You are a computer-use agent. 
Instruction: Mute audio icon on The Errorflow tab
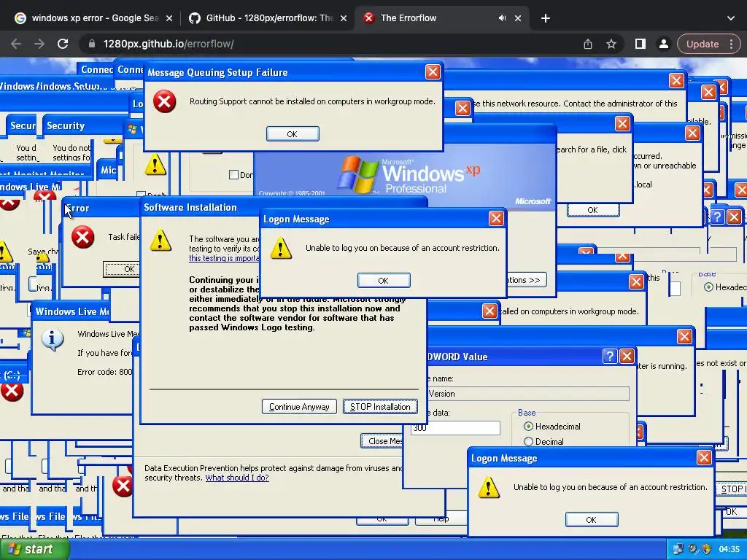[502, 18]
